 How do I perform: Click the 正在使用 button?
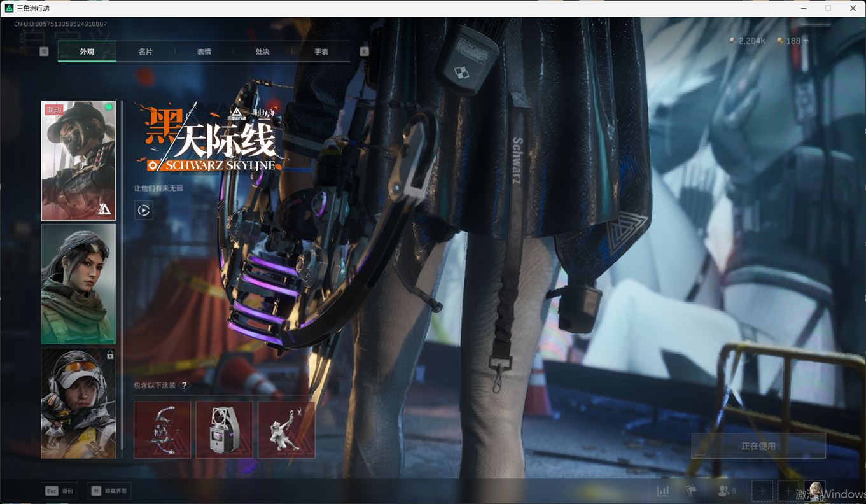point(758,446)
